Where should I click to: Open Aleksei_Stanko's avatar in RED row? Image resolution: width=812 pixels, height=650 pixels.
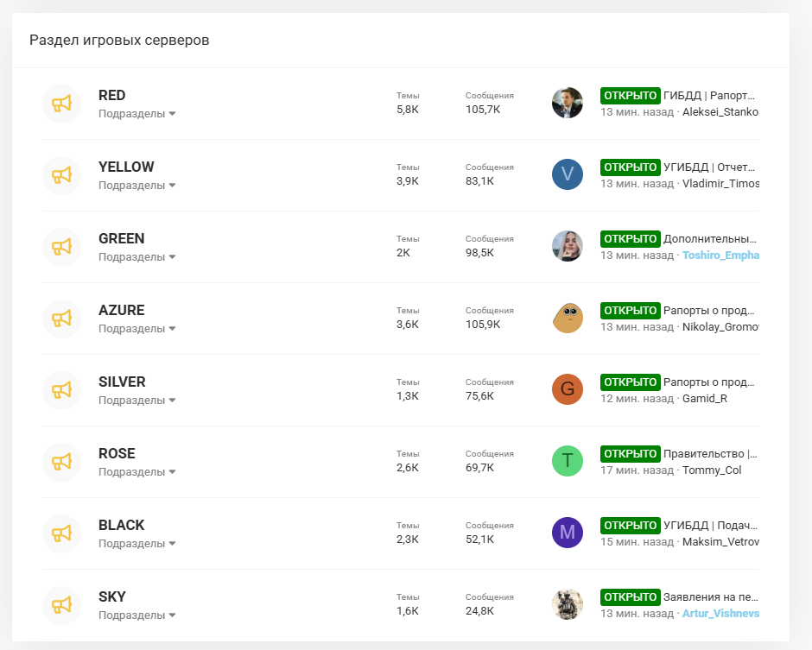(x=567, y=104)
